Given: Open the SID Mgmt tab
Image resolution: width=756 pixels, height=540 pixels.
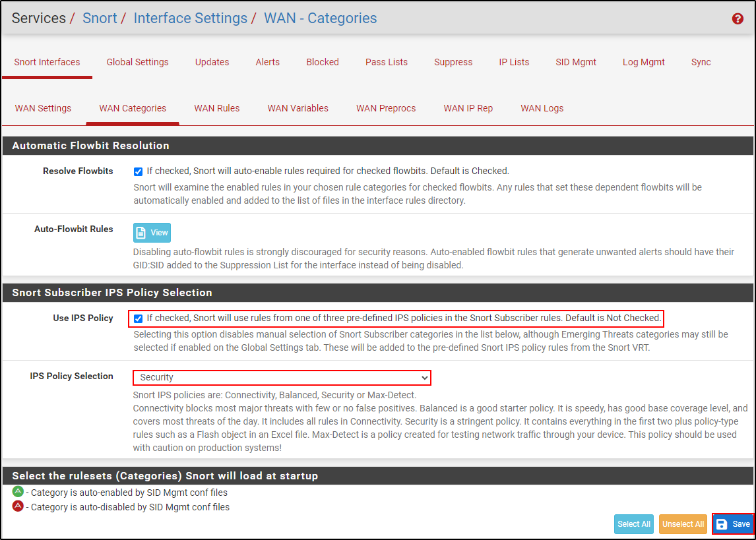Looking at the screenshot, I should [576, 62].
